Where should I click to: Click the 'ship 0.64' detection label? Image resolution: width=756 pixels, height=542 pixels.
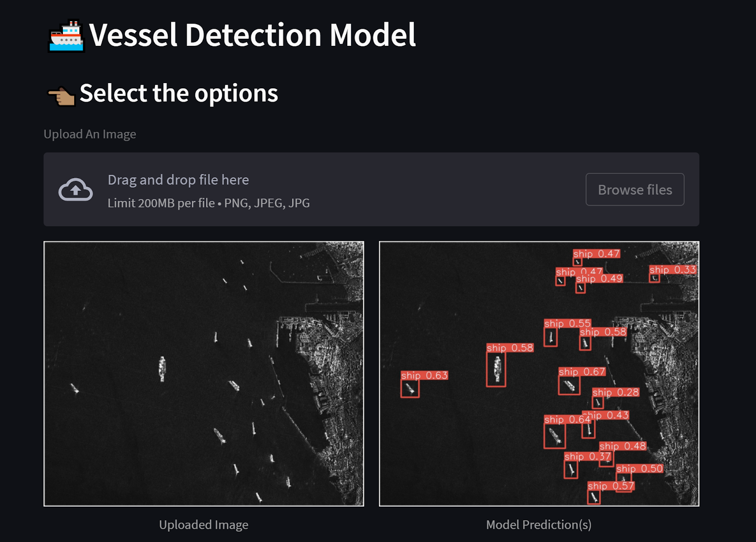point(566,420)
